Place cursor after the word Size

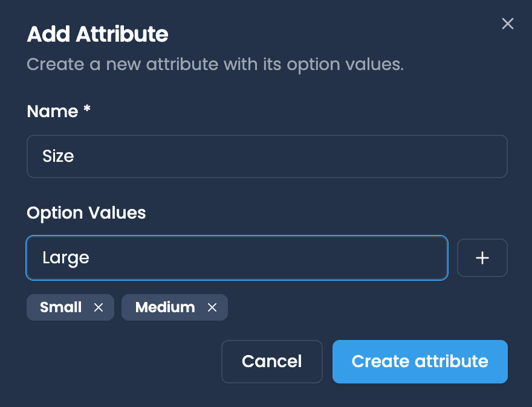75,156
